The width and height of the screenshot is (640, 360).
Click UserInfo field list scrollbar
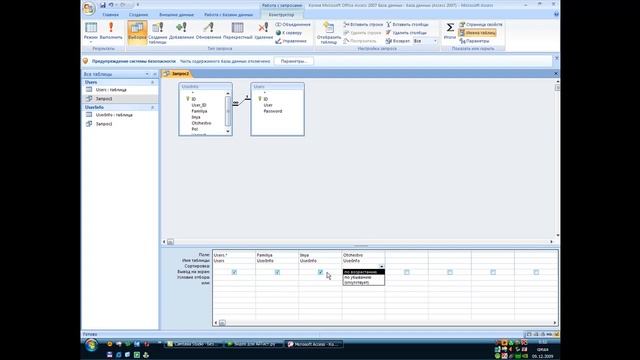(228, 112)
